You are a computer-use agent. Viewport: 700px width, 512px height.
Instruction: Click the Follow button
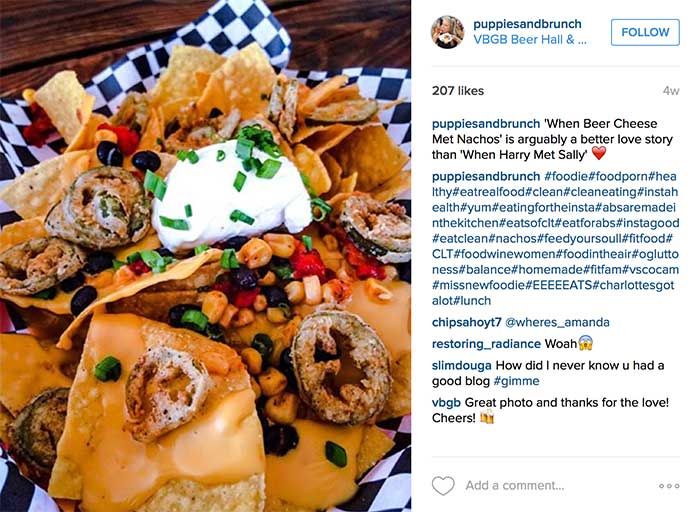[645, 32]
